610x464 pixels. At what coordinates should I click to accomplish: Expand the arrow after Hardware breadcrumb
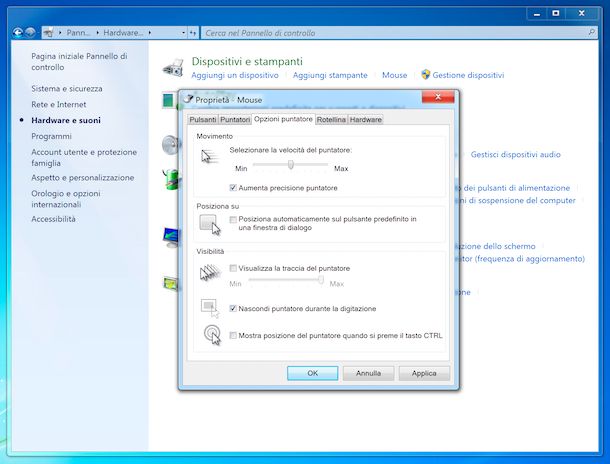pyautogui.click(x=150, y=33)
